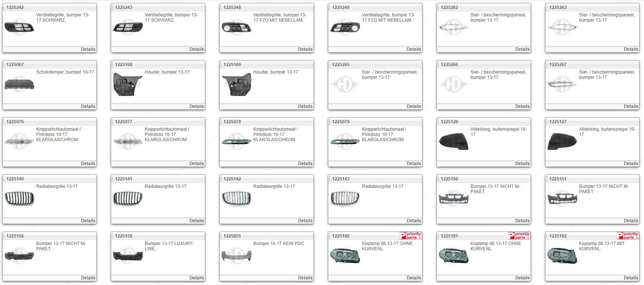Select thumbnail of ventilation grille 1225242
644x285 pixels.
coord(19,27)
